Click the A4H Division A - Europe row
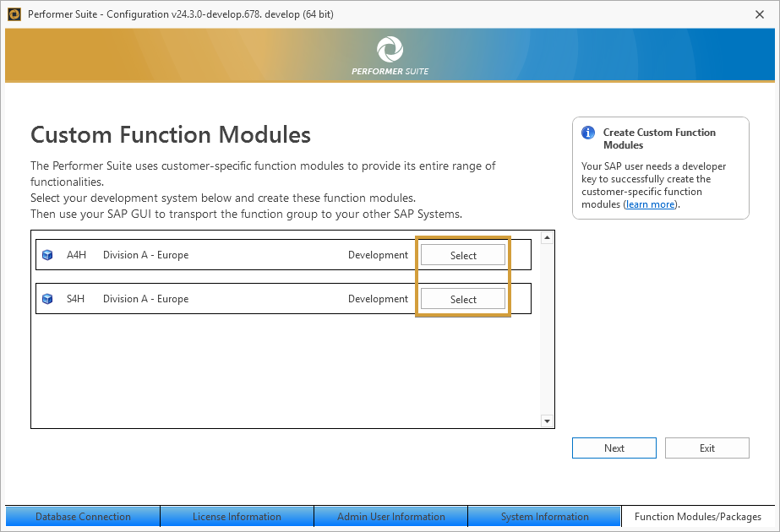Viewport: 780px width, 532px height. point(211,255)
